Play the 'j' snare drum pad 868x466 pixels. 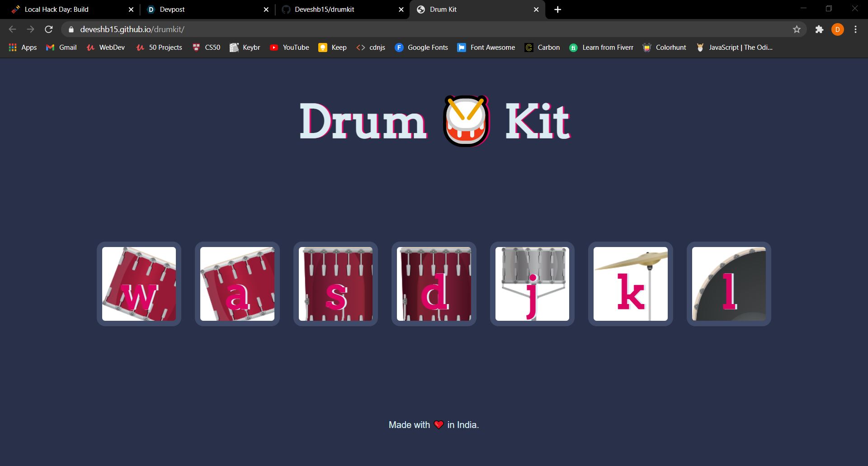coord(532,284)
